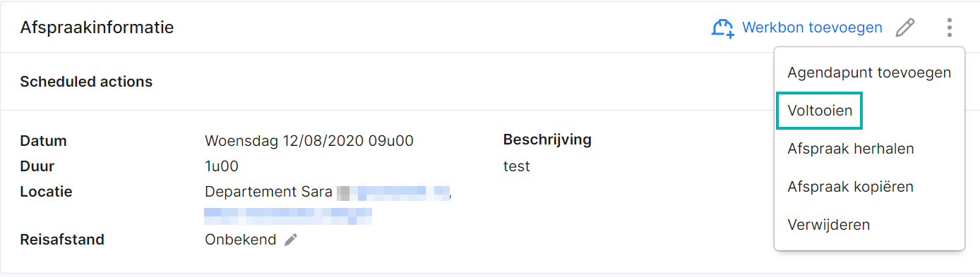Click the Onbekend travel distance value
This screenshot has width=980, height=277.
click(240, 240)
